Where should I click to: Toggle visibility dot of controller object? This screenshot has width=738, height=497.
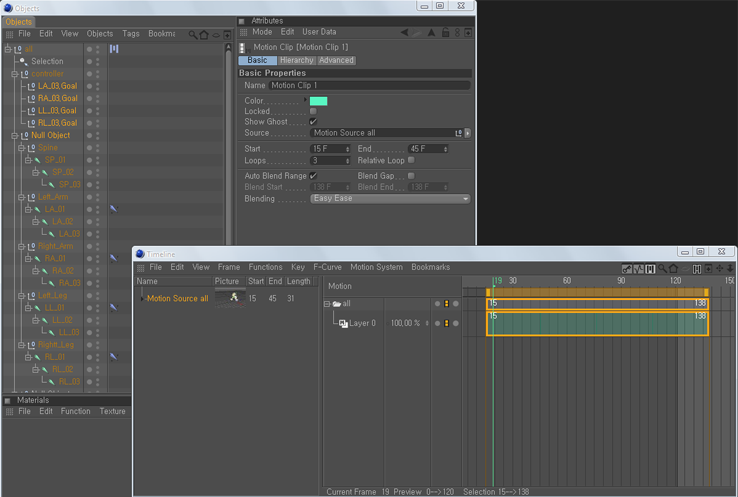[89, 73]
